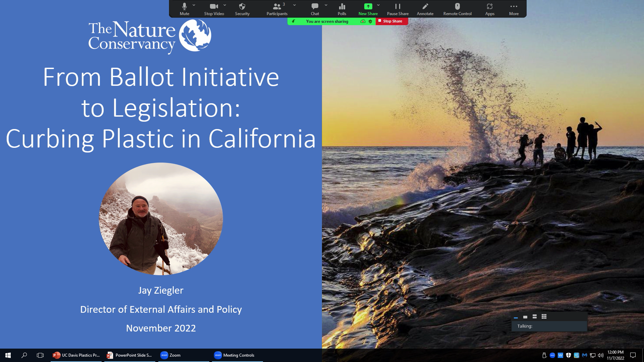Open the More options menu
This screenshot has width=644, height=362.
pos(514,9)
